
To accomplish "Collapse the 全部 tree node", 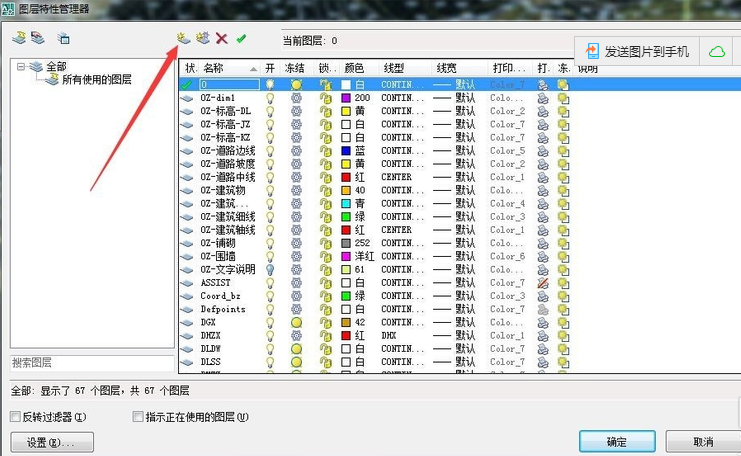I will 21,66.
